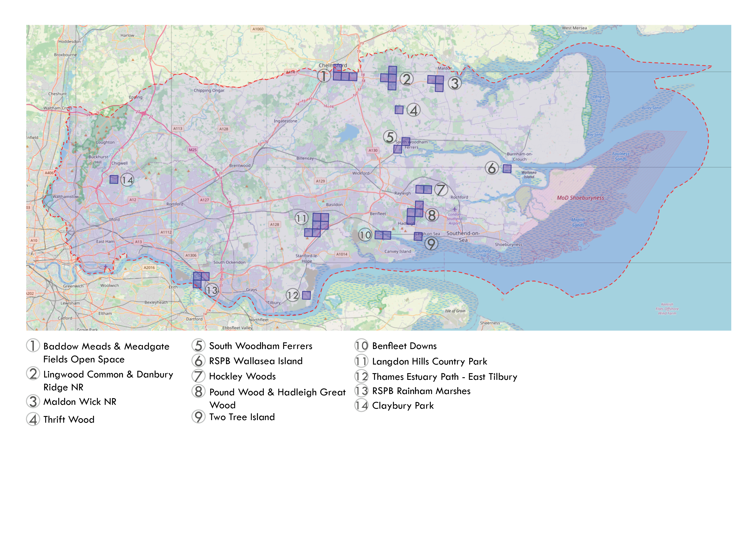The image size is (756, 534).
Task: Click legend number 9 beside Two Tree Island
Action: 198,416
